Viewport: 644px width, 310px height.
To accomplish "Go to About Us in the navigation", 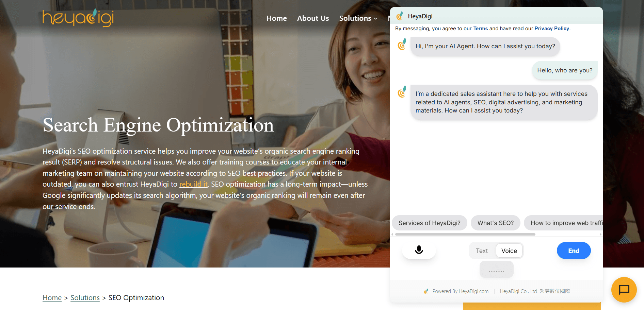I will pyautogui.click(x=313, y=18).
